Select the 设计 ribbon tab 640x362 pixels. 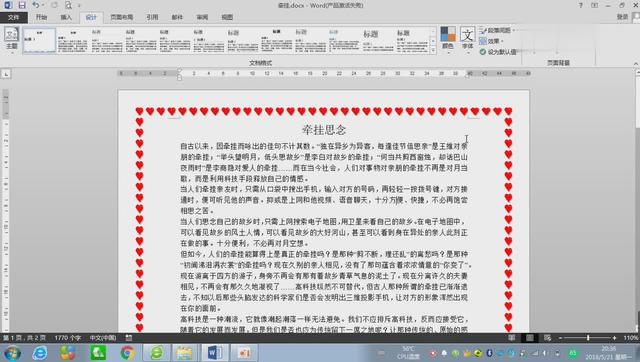point(91,17)
